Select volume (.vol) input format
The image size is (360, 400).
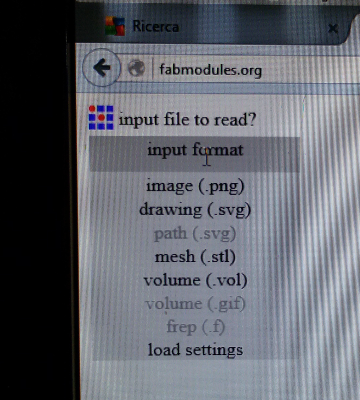click(x=196, y=280)
